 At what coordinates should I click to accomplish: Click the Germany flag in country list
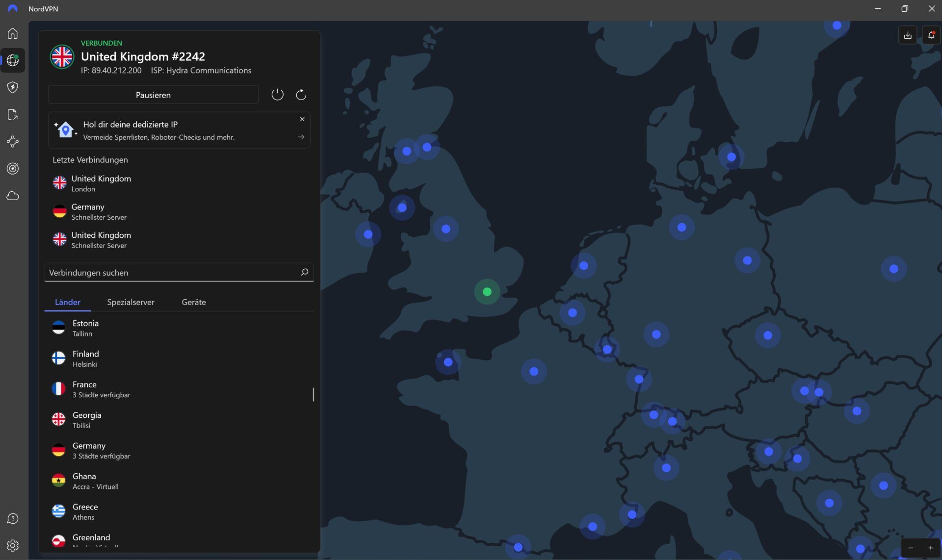[58, 450]
